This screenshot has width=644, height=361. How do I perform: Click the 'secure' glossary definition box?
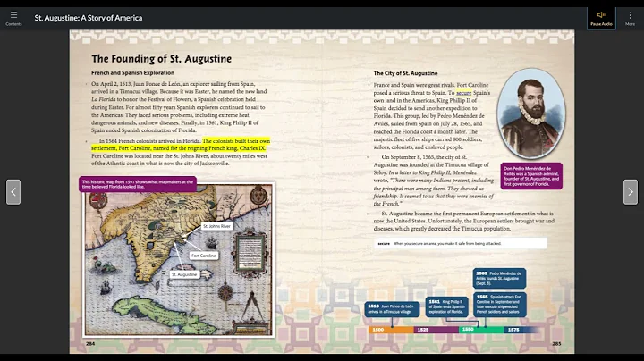point(461,243)
